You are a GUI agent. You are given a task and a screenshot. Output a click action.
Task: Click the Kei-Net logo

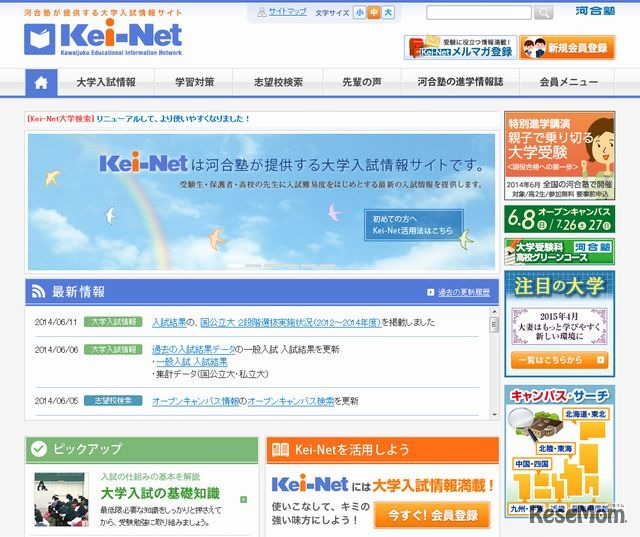tap(103, 38)
